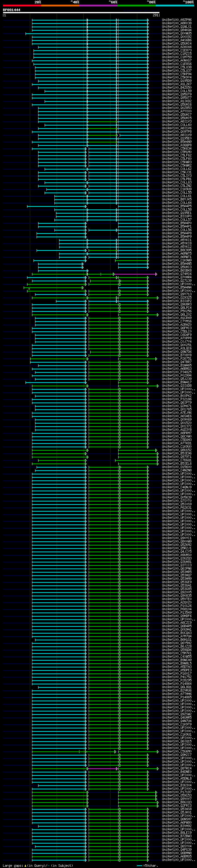
Task: Click the white query sequence bar
Action: pyautogui.click(x=81, y=13)
